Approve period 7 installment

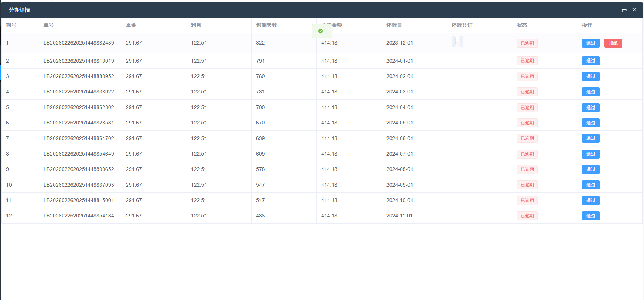(x=590, y=138)
